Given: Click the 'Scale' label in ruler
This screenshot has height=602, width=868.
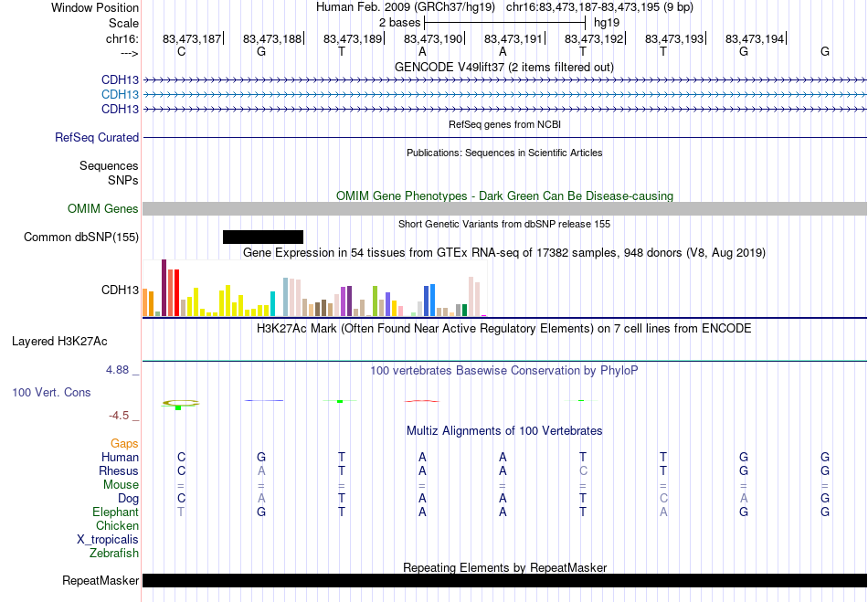Looking at the screenshot, I should click(x=123, y=23).
